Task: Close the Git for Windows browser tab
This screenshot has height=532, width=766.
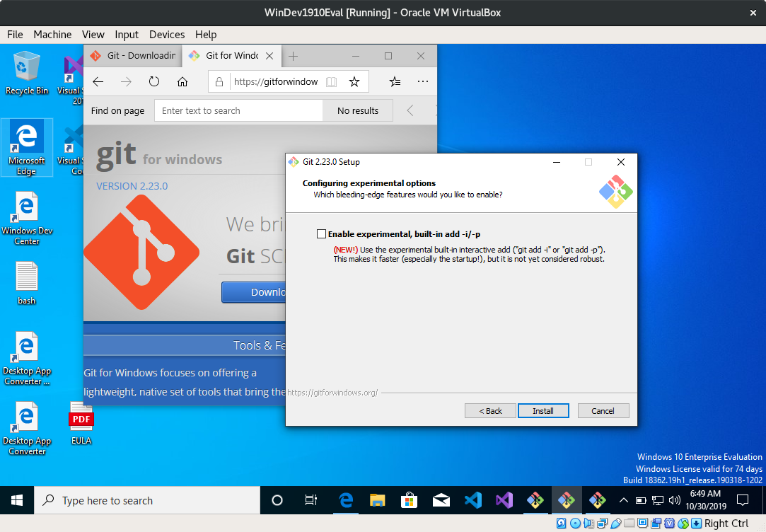Action: click(269, 56)
